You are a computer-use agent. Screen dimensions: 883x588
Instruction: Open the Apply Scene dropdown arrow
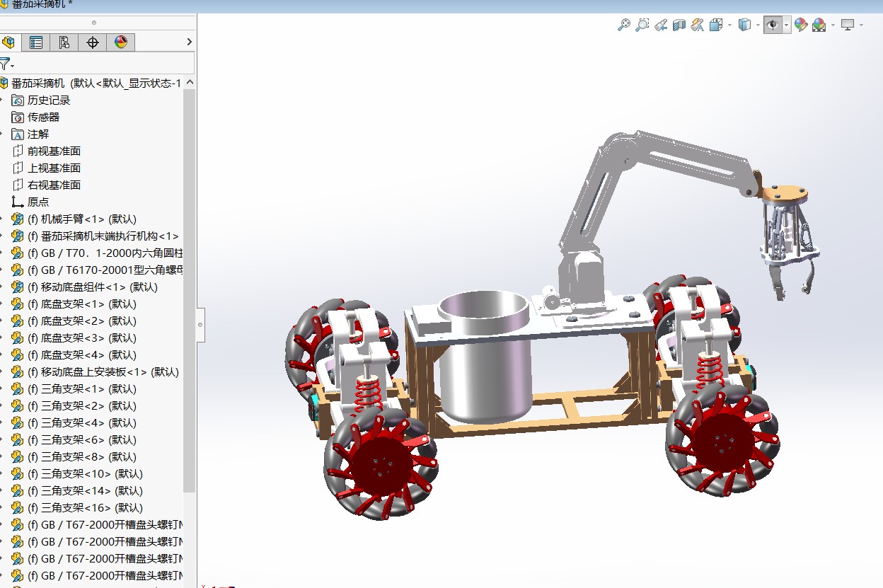click(833, 25)
